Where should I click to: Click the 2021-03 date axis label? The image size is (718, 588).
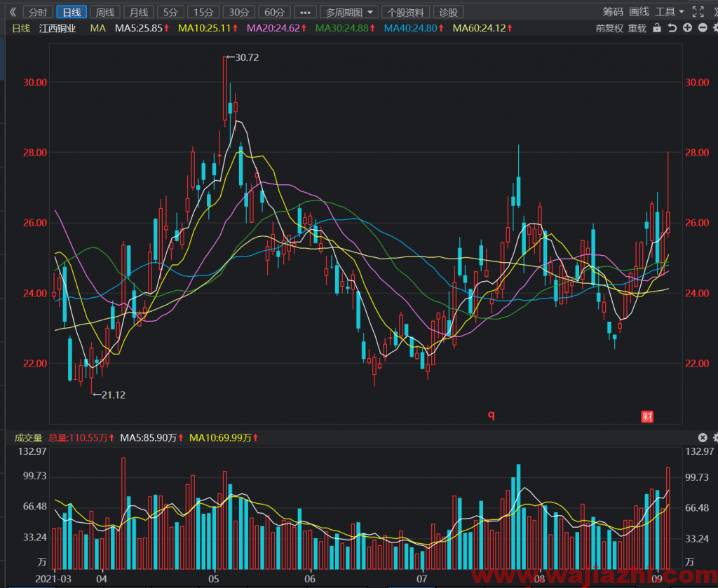tap(53, 578)
